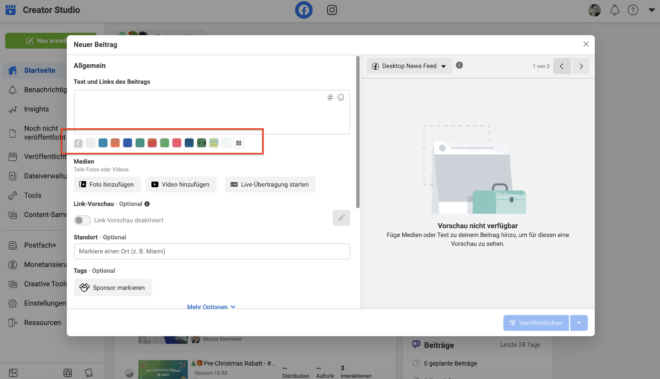Open emoji picker in post text box

pos(341,98)
